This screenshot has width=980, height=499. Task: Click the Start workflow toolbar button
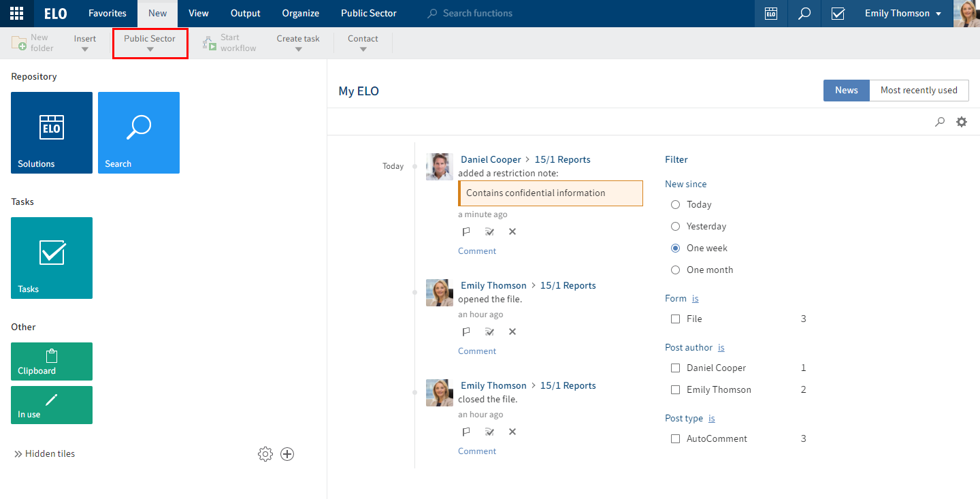[x=229, y=43]
